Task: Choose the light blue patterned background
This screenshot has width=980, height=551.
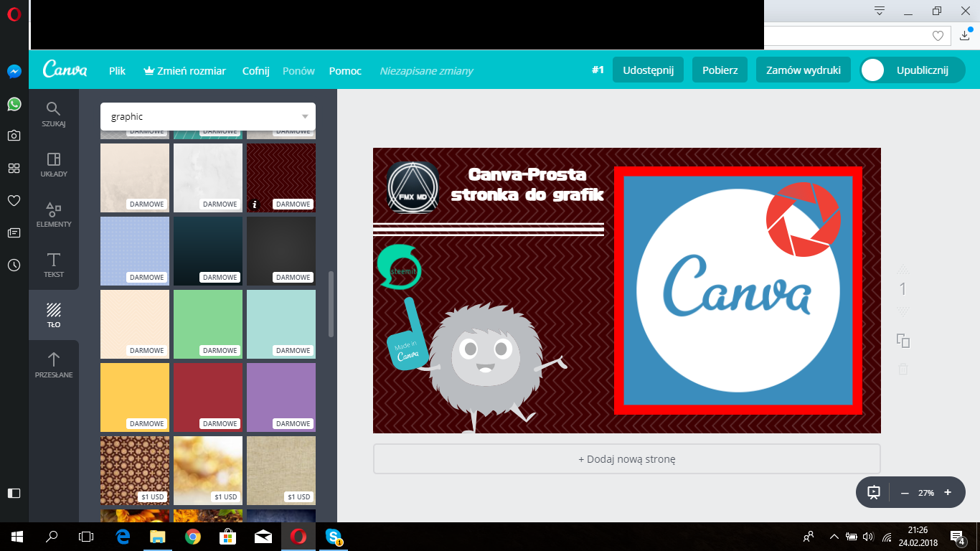Action: (x=135, y=251)
